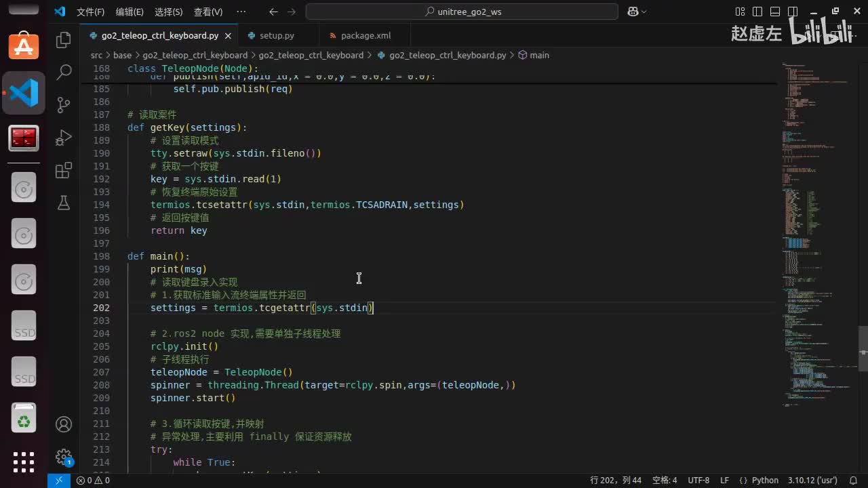Change the UTF-8 file encoding
Viewport: 868px width, 488px height.
[698, 481]
